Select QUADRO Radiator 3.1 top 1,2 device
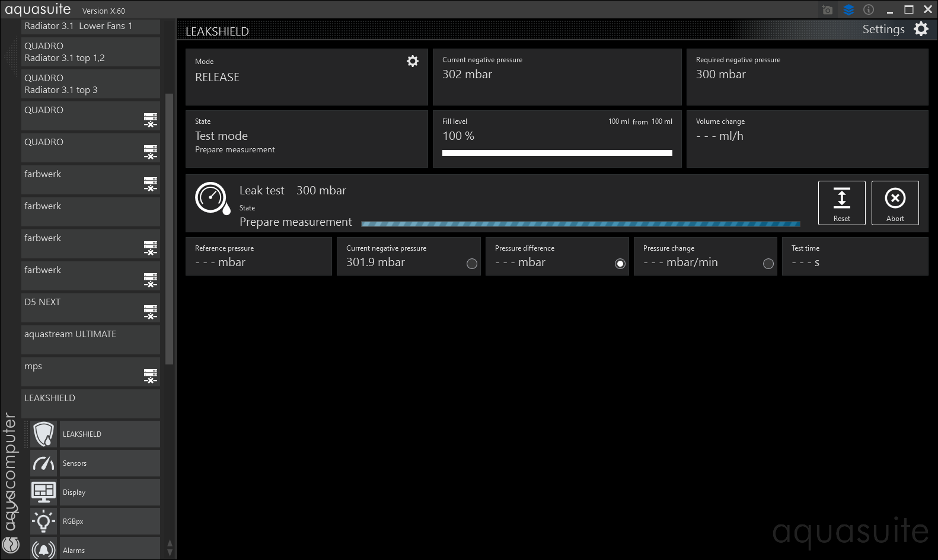 (x=91, y=52)
